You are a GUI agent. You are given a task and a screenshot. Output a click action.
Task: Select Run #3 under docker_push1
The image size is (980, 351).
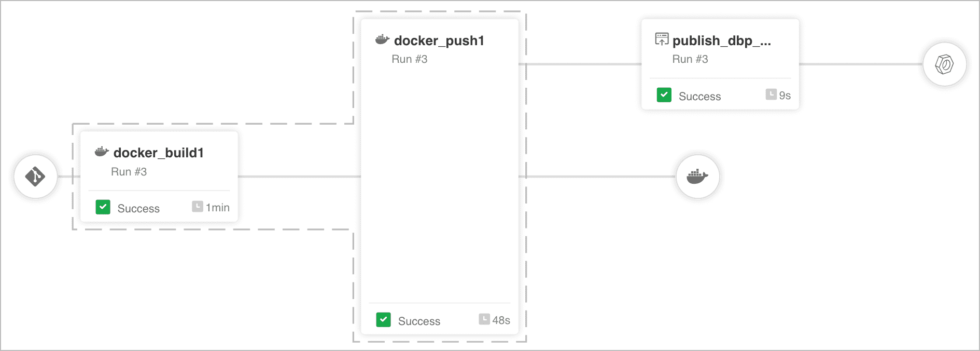pos(410,59)
